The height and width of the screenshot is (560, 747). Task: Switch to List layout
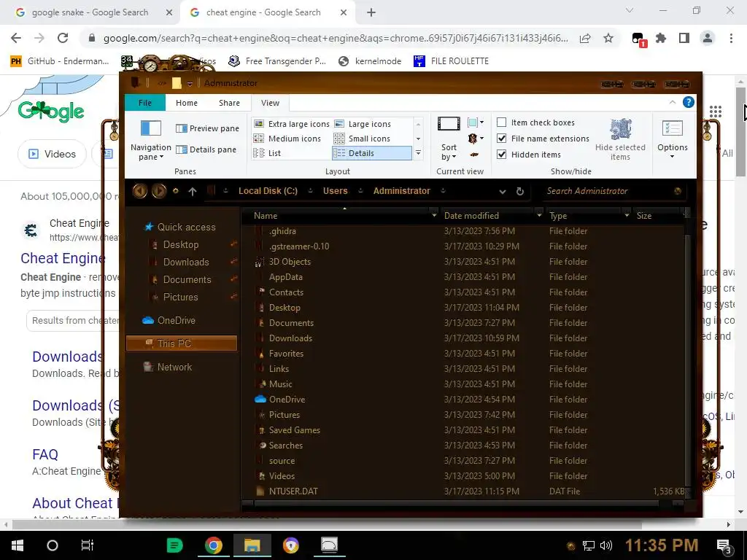[267, 153]
